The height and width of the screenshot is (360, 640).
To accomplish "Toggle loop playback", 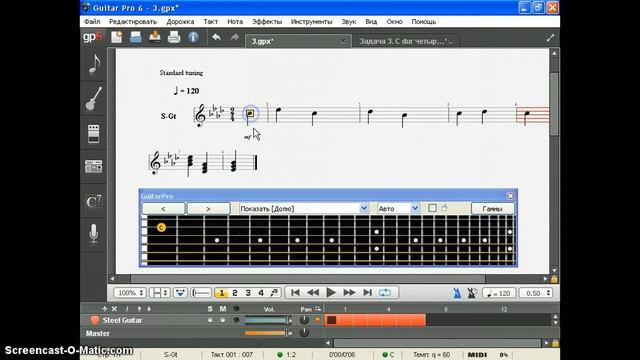I will 385,293.
